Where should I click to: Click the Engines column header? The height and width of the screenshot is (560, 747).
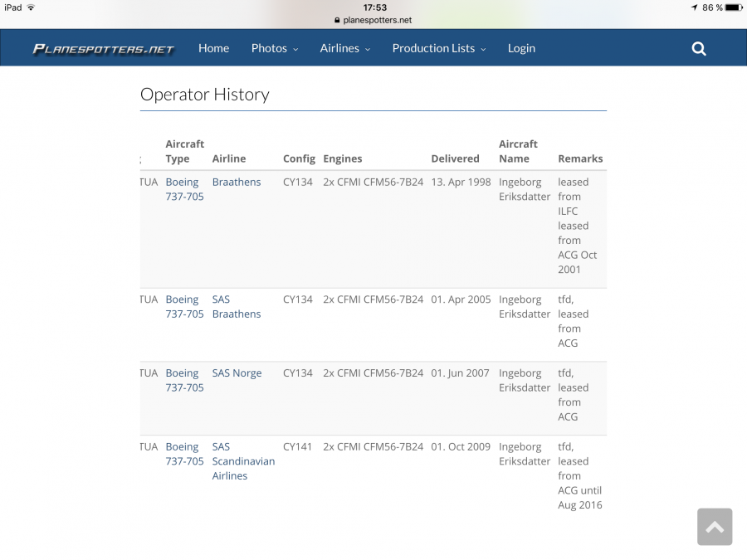tap(343, 158)
